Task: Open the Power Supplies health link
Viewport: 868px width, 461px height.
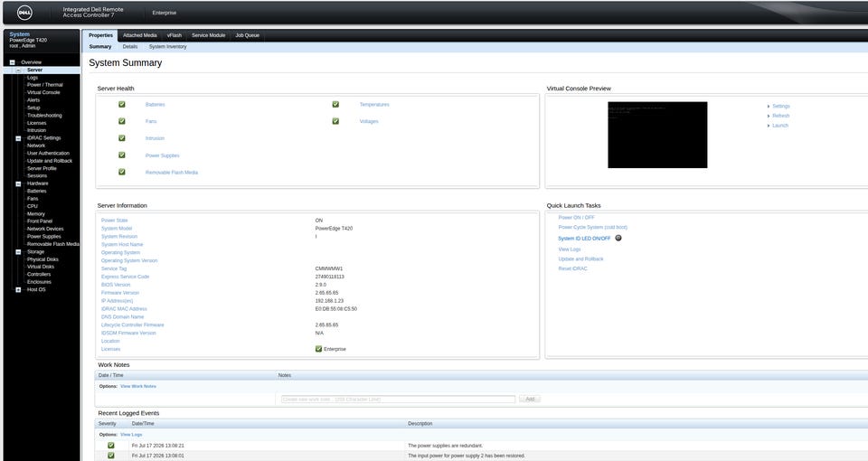Action: coord(162,155)
